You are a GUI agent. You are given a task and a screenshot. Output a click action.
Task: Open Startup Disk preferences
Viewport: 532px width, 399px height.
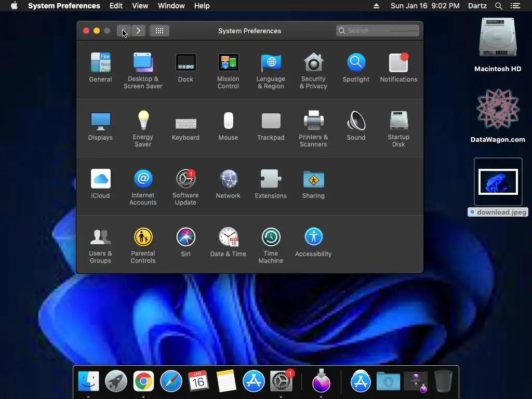[398, 129]
